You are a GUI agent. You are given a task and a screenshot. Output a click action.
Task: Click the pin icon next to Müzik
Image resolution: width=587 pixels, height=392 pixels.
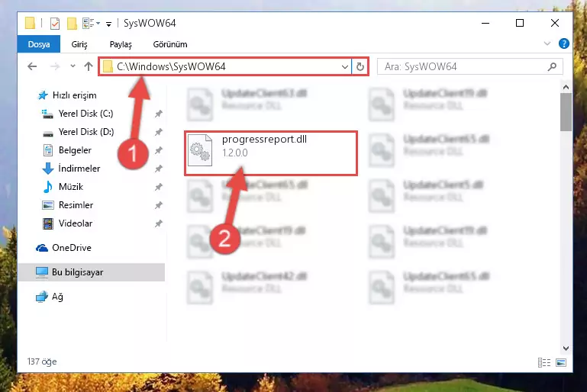point(159,187)
